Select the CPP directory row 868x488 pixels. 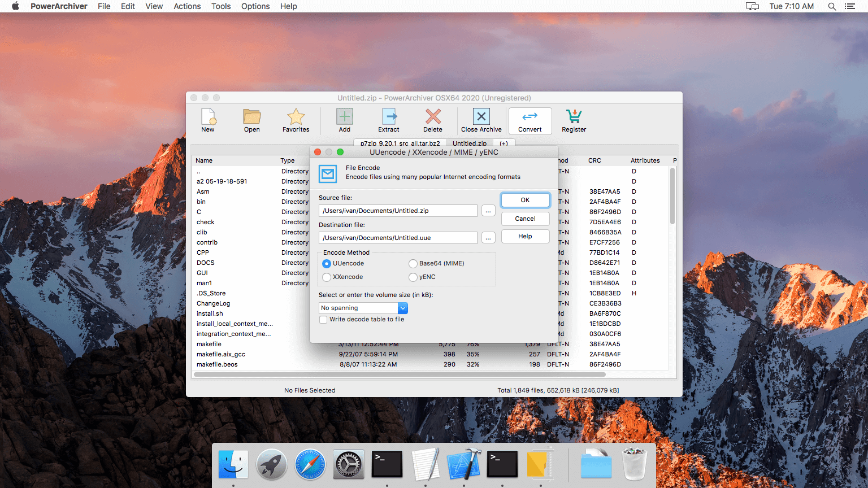point(203,252)
